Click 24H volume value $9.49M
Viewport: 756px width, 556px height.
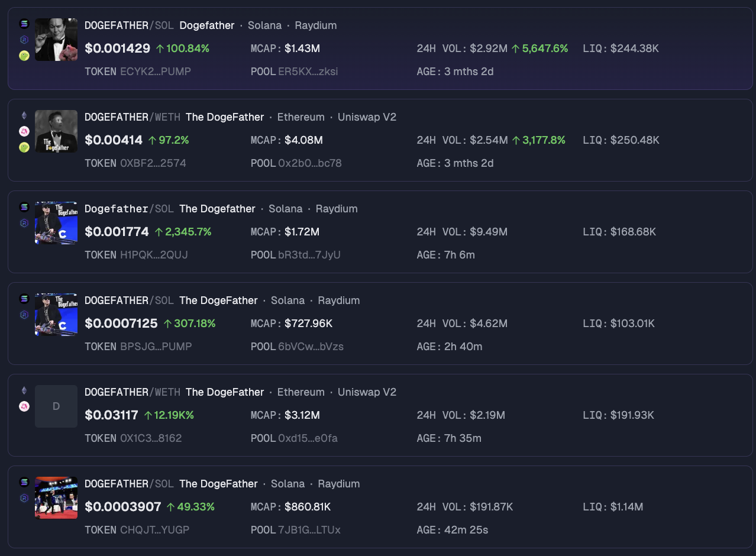coord(489,232)
